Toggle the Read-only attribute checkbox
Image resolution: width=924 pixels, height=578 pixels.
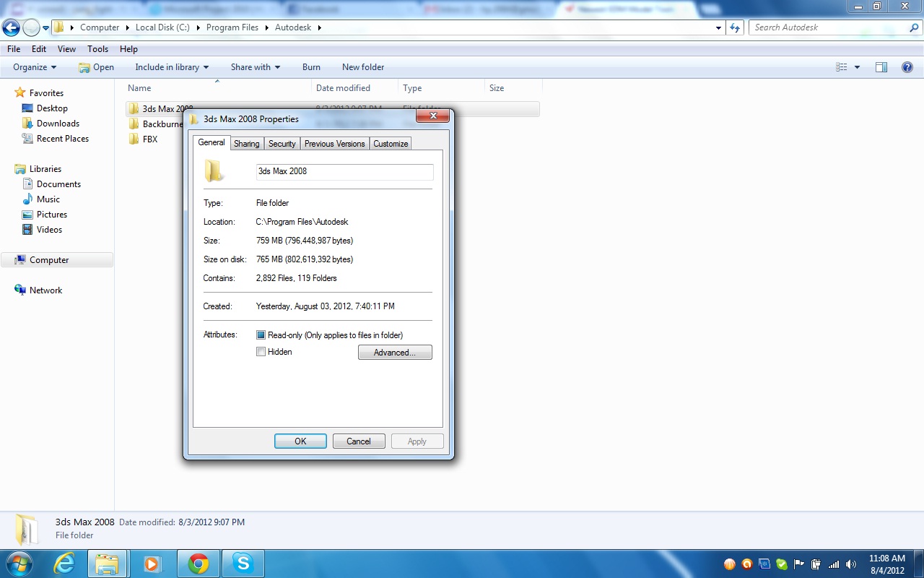261,335
